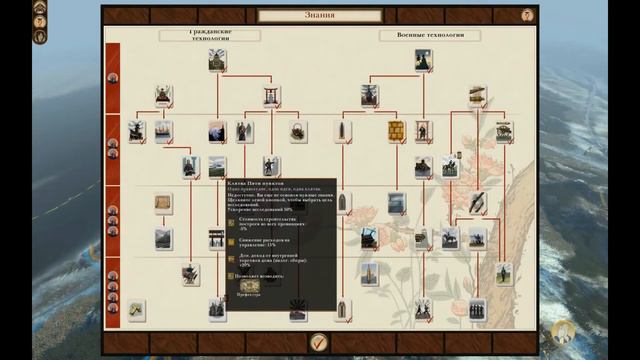Select the two armored figures technology
This screenshot has width=640, height=360.
click(x=217, y=310)
